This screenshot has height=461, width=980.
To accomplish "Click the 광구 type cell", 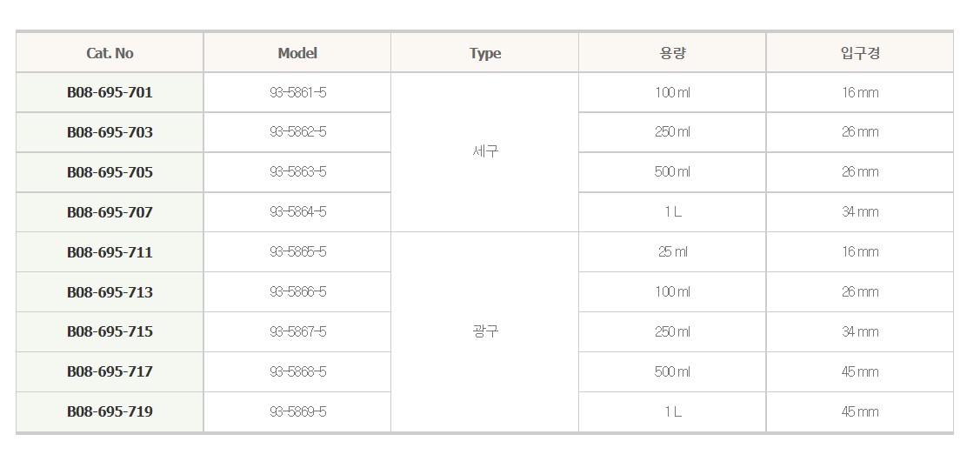I will (484, 331).
